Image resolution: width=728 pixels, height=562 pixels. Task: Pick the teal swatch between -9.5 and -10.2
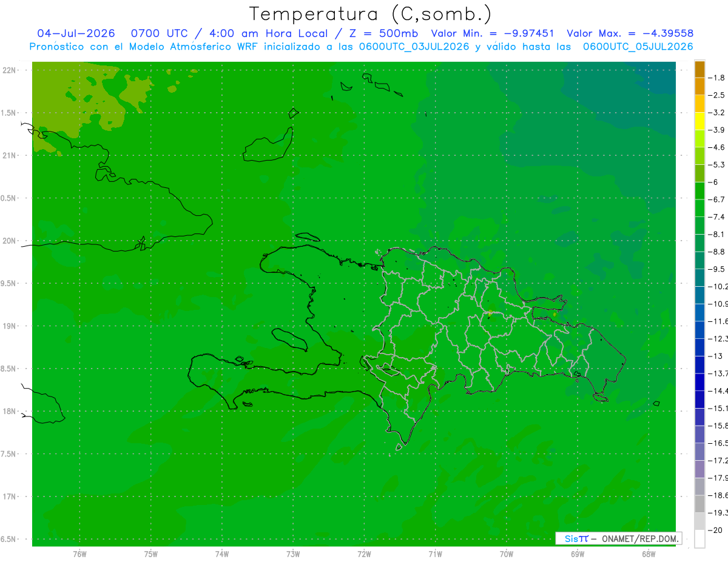699,278
